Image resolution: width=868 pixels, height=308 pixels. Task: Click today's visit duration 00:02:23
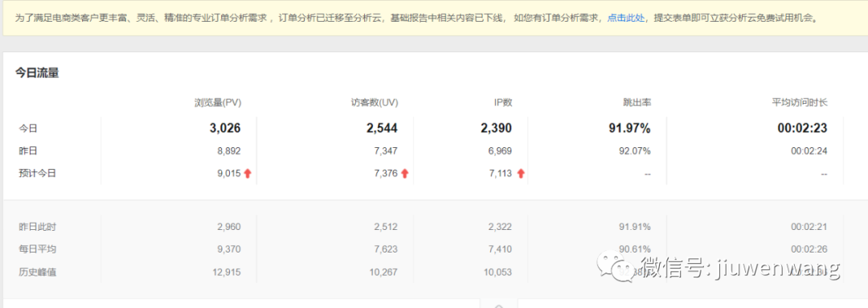[x=803, y=128]
